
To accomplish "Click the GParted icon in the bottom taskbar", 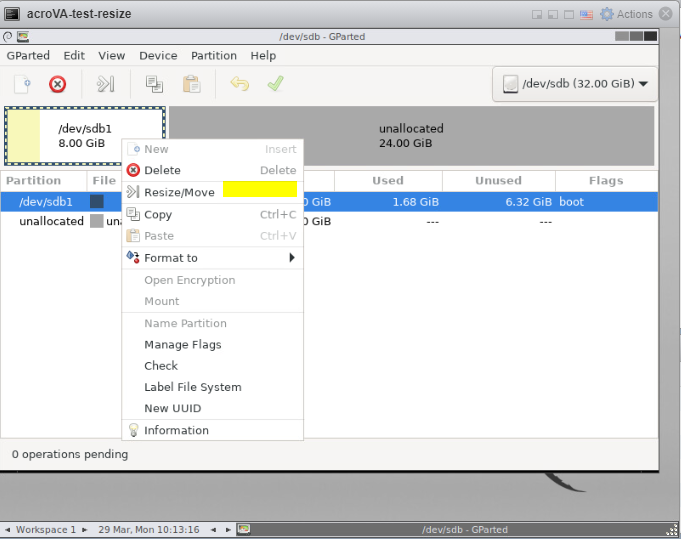I will click(244, 529).
